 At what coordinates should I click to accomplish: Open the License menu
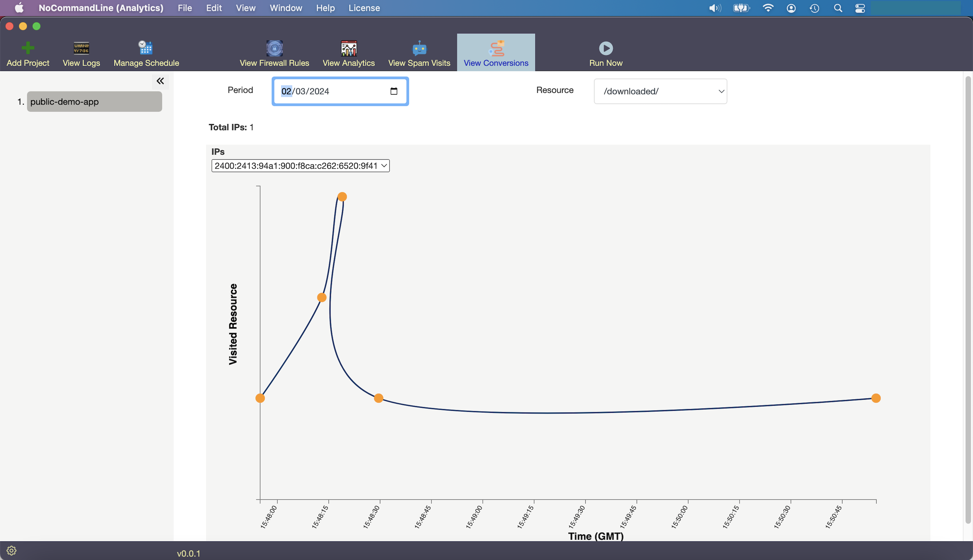[x=364, y=8]
